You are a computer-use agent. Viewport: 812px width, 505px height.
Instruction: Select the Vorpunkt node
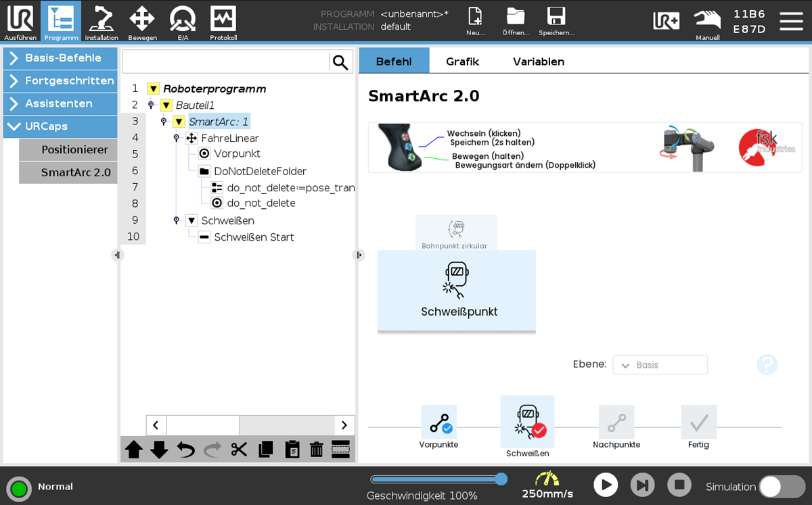tap(237, 154)
